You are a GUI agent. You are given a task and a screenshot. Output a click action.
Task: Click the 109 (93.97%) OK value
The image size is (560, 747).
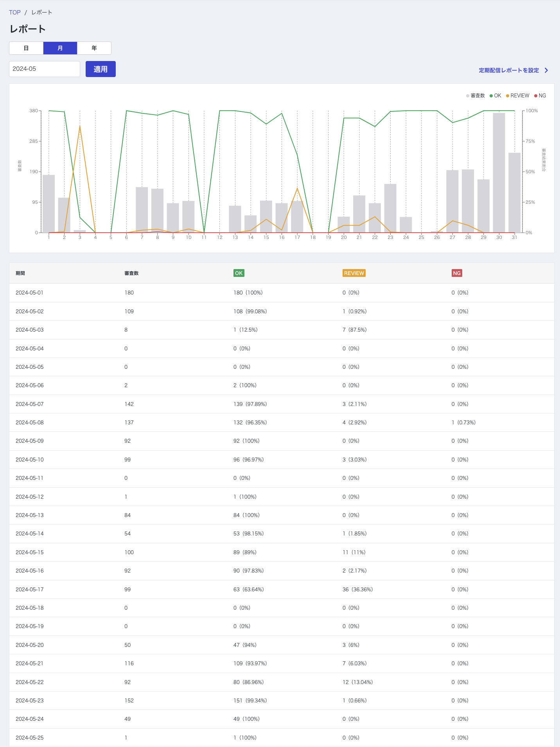click(x=250, y=663)
